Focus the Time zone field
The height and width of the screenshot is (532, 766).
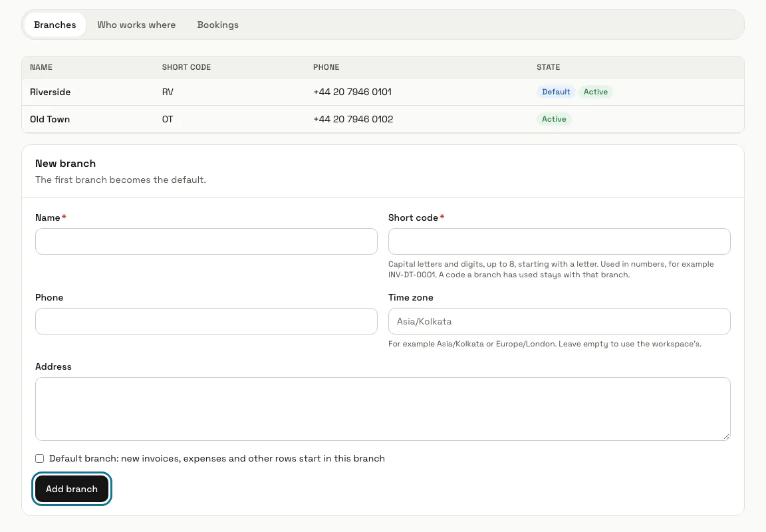[x=559, y=321]
